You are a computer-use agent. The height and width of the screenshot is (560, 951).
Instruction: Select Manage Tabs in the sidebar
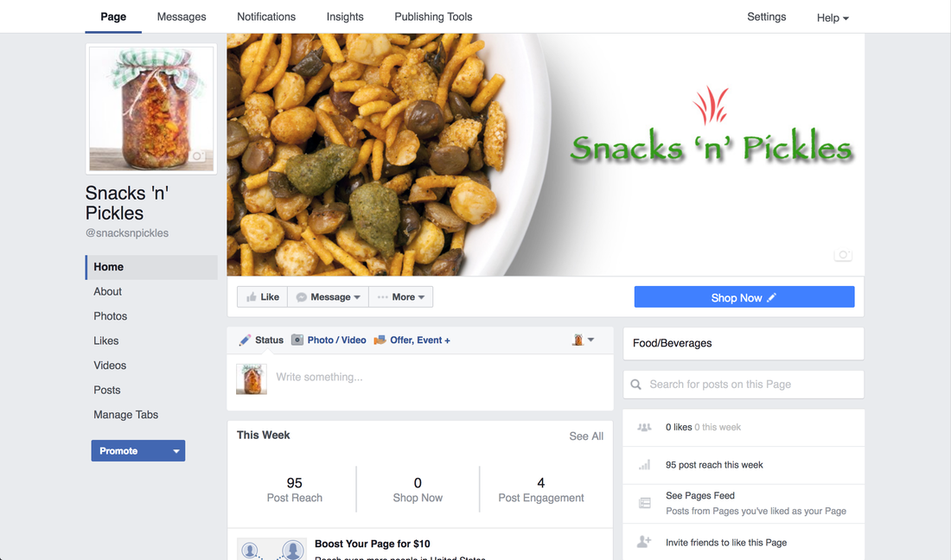pyautogui.click(x=125, y=415)
